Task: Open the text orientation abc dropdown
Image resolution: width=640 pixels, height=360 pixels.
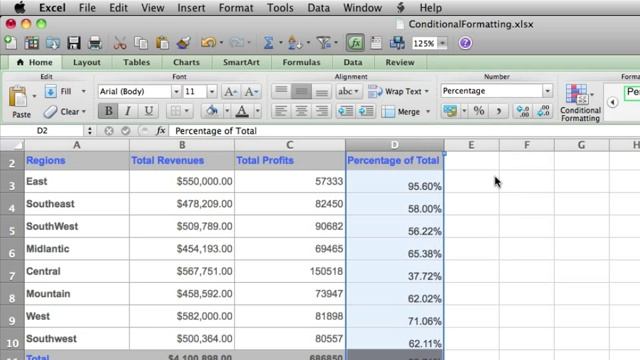Action: (x=348, y=91)
